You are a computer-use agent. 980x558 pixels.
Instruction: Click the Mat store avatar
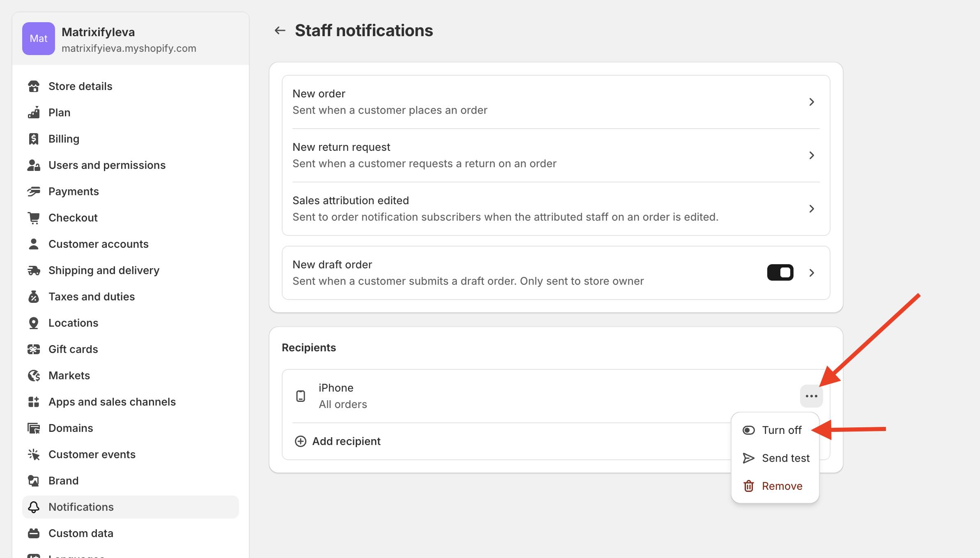click(39, 39)
